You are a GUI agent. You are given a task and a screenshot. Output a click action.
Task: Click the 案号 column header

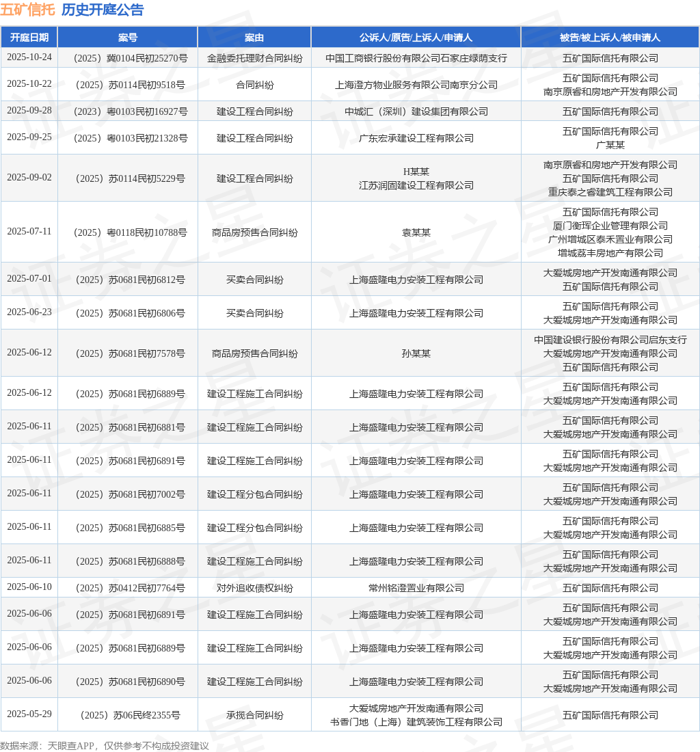(x=128, y=38)
